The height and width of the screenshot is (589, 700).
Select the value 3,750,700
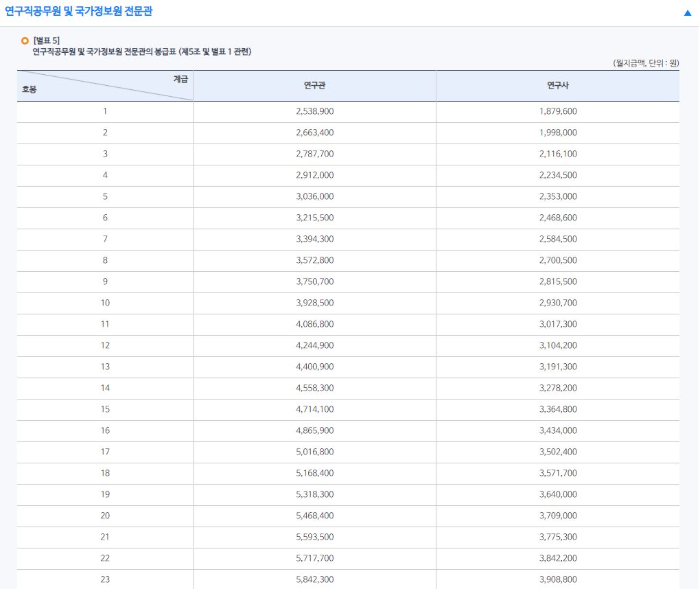pyautogui.click(x=315, y=281)
